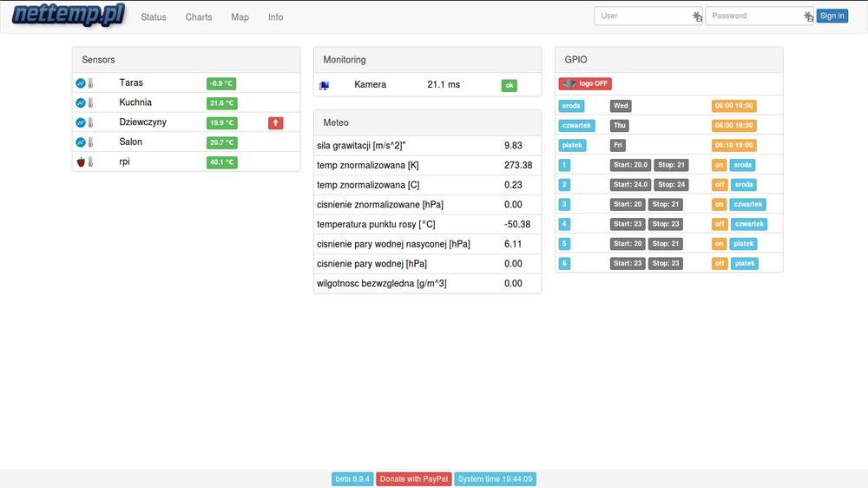
Task: Click the thermometer icon in Dziewczyny row
Action: click(91, 122)
